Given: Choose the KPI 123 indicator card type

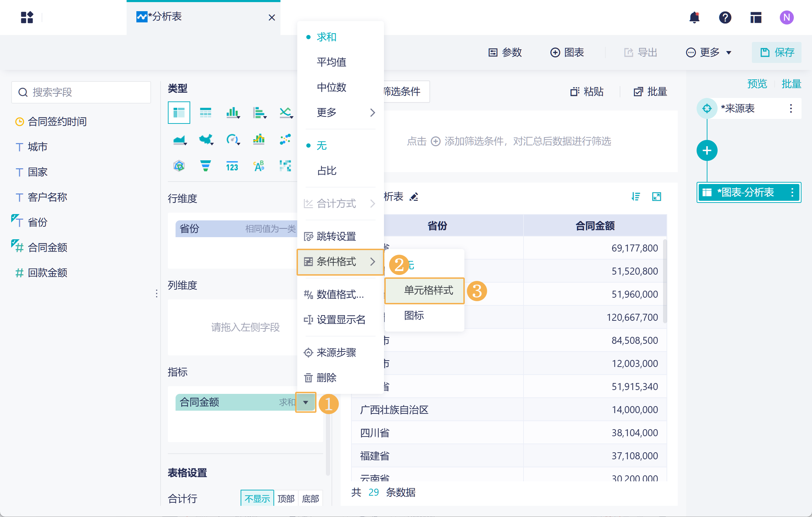Looking at the screenshot, I should (x=232, y=166).
